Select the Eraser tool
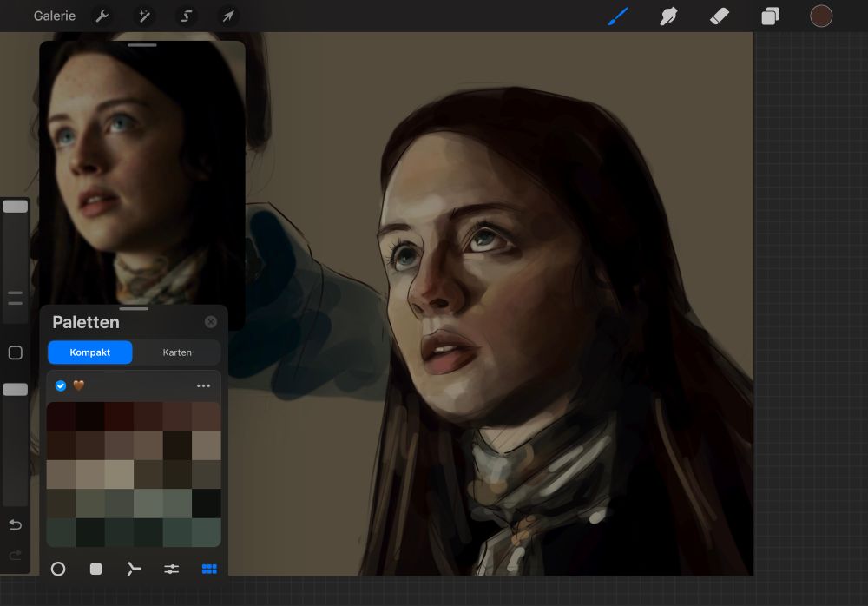Screen dimensions: 868x606 [x=720, y=16]
